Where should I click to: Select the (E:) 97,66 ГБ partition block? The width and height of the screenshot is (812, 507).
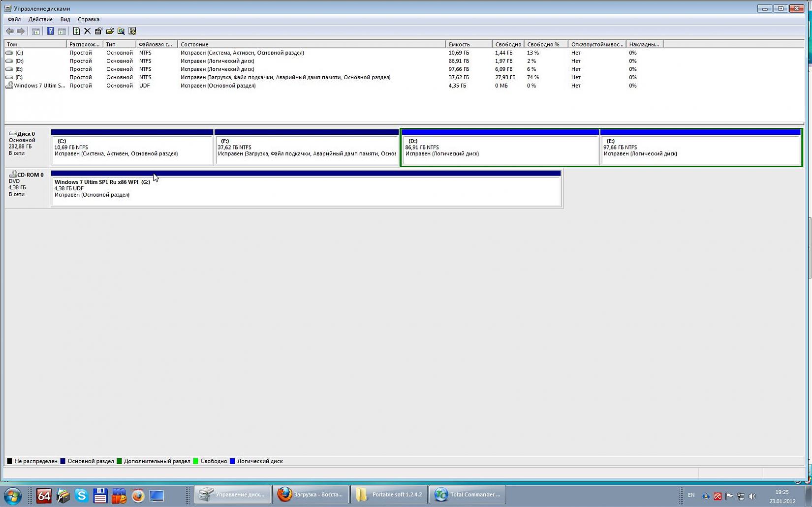[x=701, y=148]
